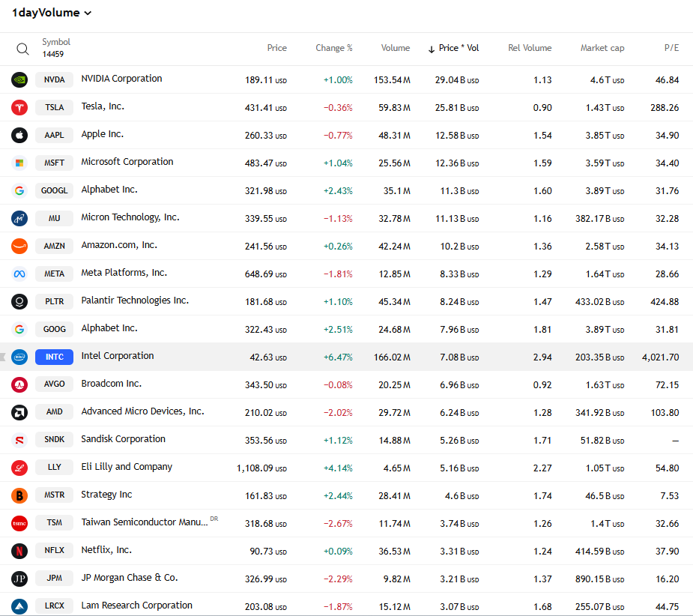Open the 1dayVolume screener dropdown
Screen dimensions: 693x616
(x=52, y=13)
